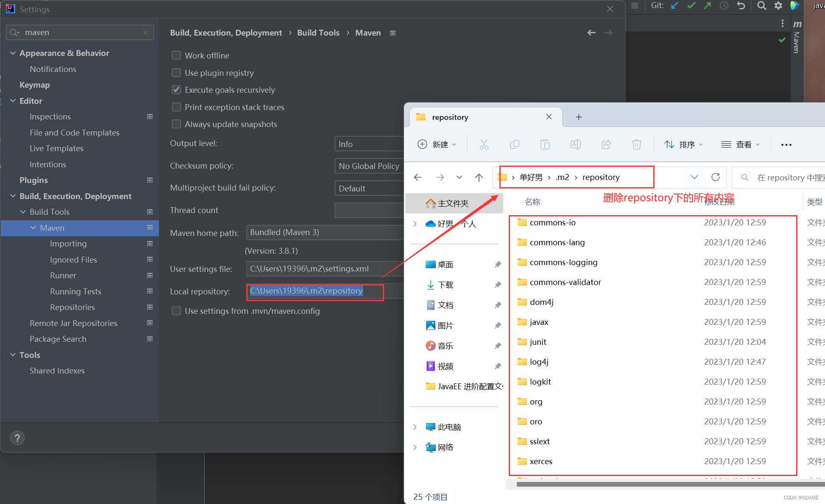Screen dimensions: 825x504
Task: Enable Use settings from .mvn/maven.config
Action: coord(176,311)
